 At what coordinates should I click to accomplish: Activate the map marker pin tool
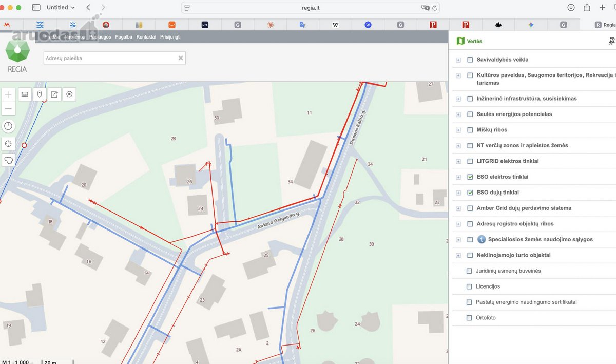pyautogui.click(x=40, y=94)
